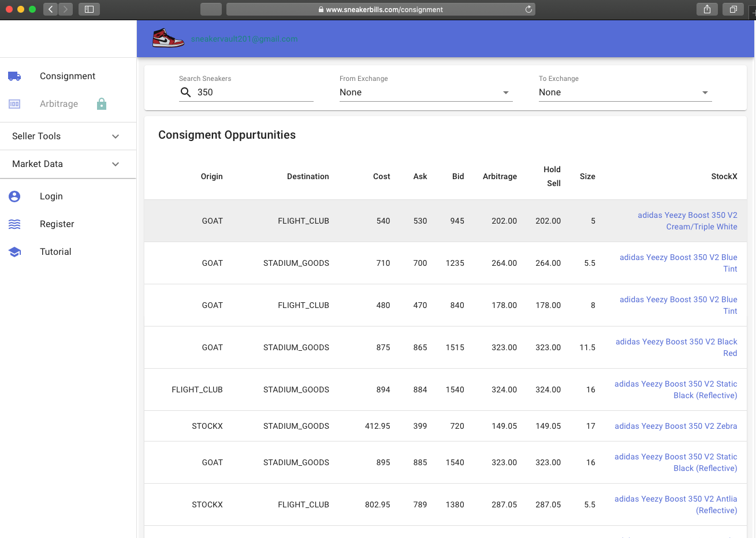756x538 pixels.
Task: Click the Consignment truck icon
Action: coord(14,76)
